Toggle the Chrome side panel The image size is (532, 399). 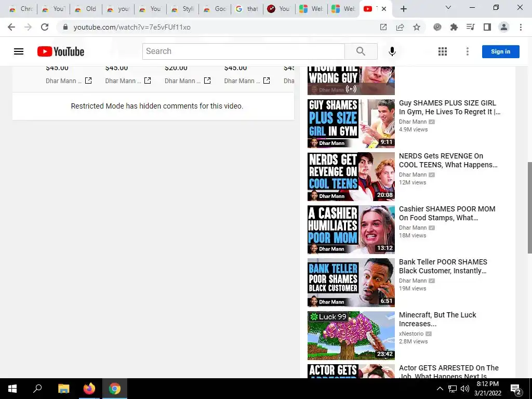(487, 27)
